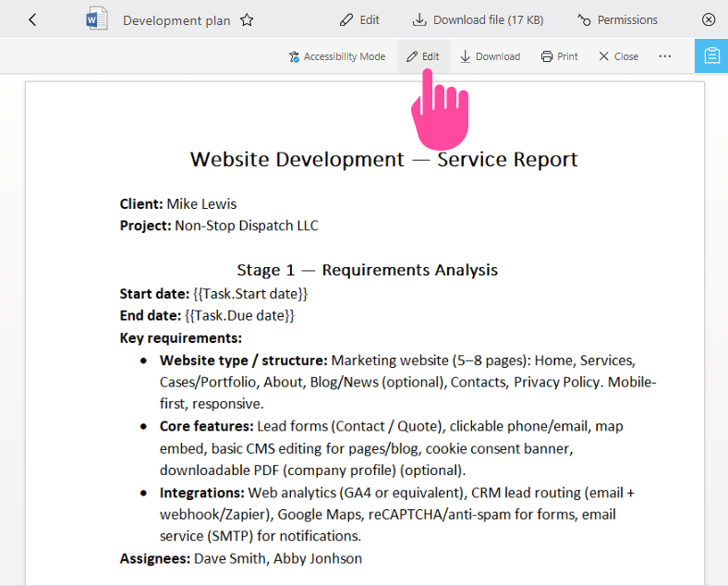728x586 pixels.
Task: Star the Development plan document
Action: click(247, 20)
